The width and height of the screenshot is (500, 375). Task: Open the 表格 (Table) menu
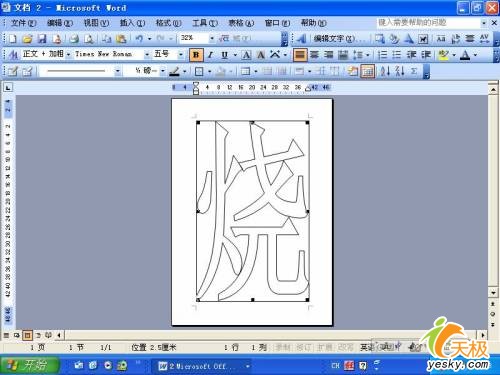coord(241,23)
